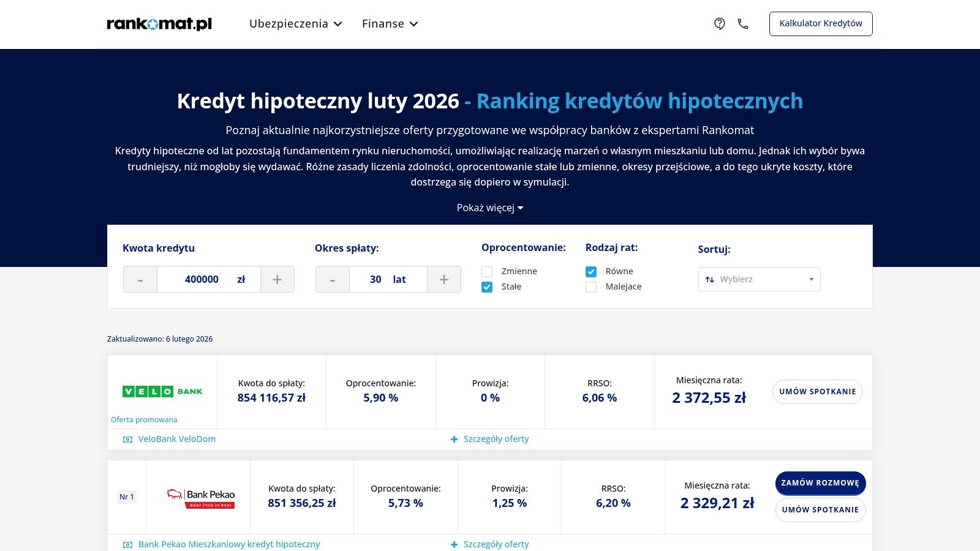The height and width of the screenshot is (551, 980).
Task: Click the phone contact icon
Action: pos(743,24)
